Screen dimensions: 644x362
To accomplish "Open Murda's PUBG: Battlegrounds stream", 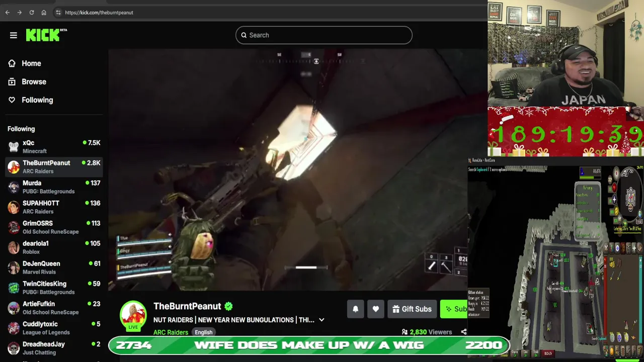I will 54,187.
